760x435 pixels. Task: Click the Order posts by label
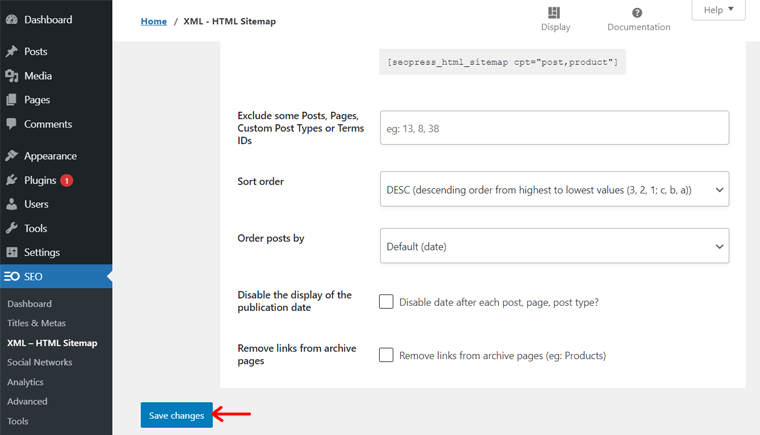tap(271, 238)
